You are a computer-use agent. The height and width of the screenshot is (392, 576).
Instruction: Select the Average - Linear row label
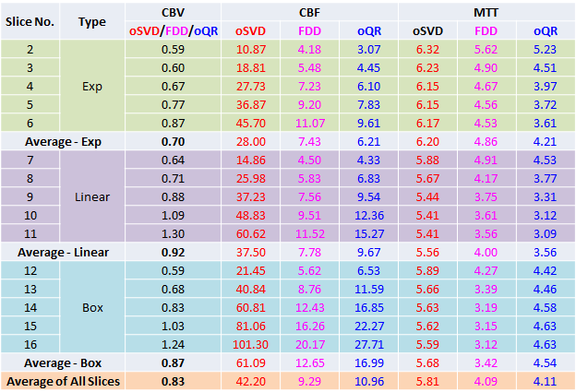coord(63,252)
